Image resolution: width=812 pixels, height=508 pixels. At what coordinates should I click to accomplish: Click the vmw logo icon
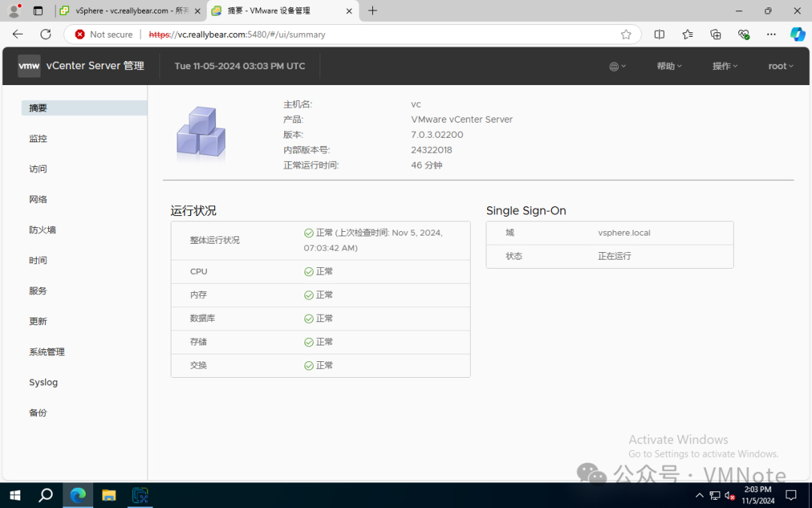coord(29,65)
